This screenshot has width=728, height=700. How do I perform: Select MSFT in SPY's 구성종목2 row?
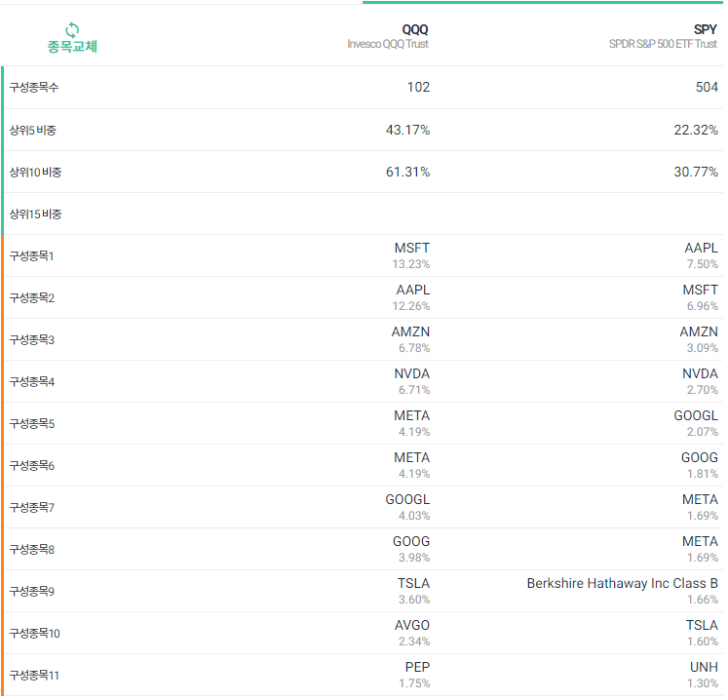click(700, 290)
